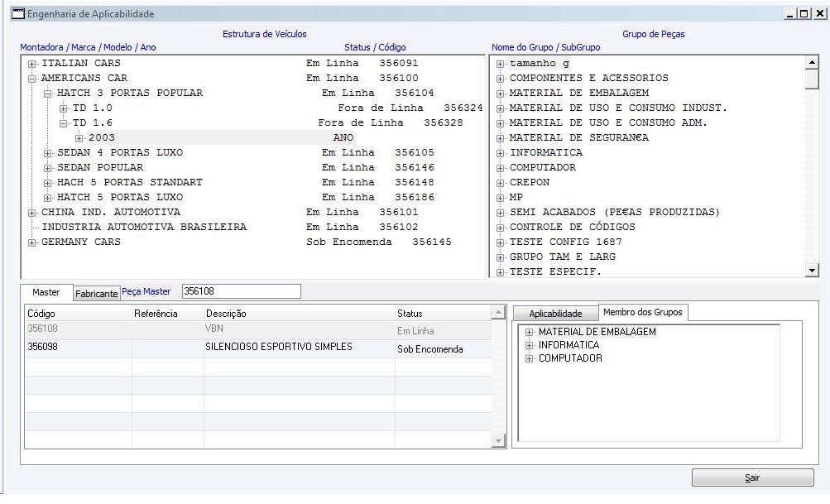
Task: Select the tamanho g group label
Action: coord(540,64)
